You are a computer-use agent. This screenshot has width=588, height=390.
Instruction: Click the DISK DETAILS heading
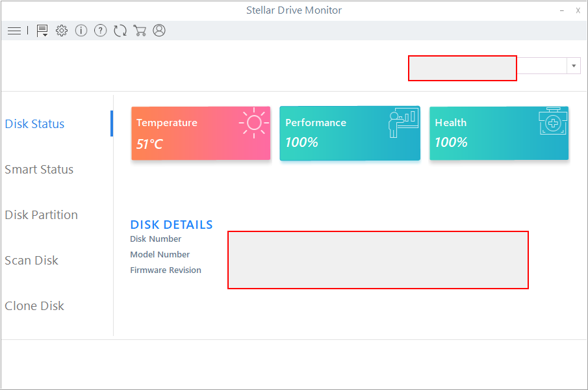click(x=172, y=225)
